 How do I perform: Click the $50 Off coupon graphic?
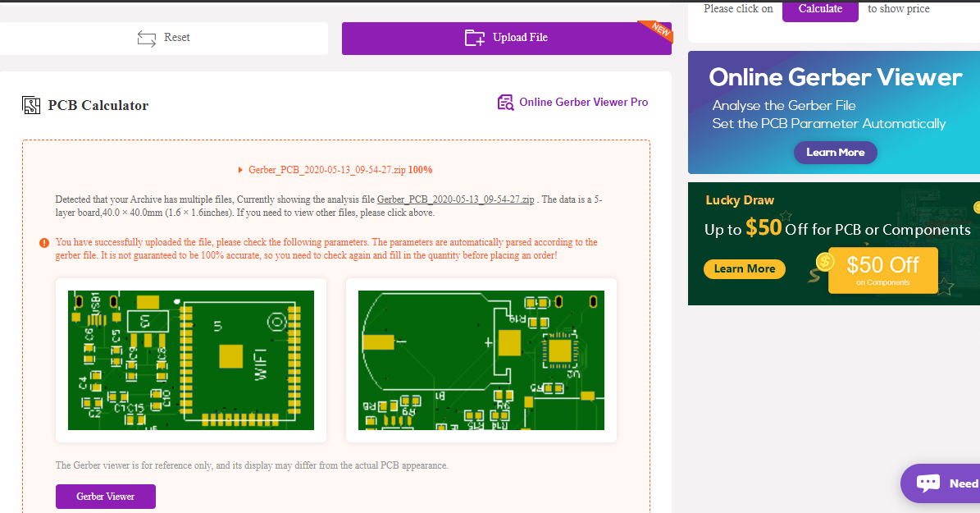pyautogui.click(x=882, y=269)
